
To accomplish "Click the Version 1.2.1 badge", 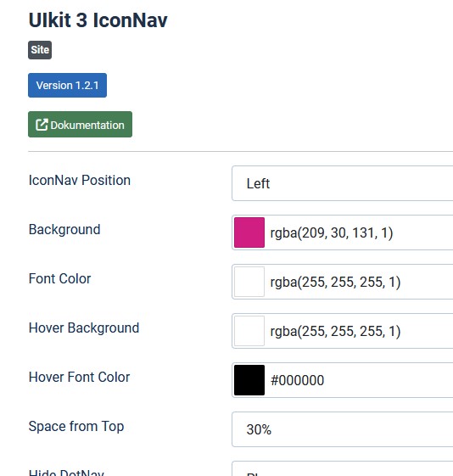I will pyautogui.click(x=67, y=86).
